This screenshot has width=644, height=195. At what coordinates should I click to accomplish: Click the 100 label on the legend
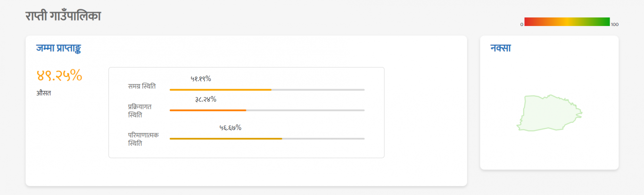(x=615, y=24)
